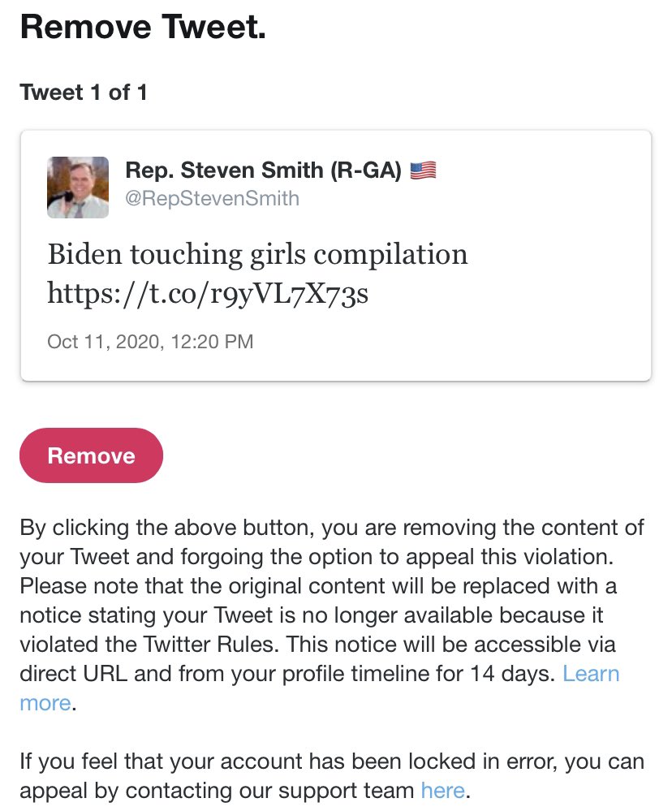Click the '14 days' text in the notice
Image resolution: width=672 pixels, height=811 pixels.
[x=513, y=674]
